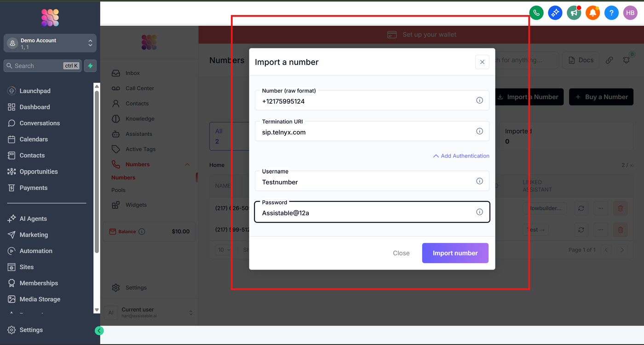This screenshot has width=644, height=345.
Task: Click the Import number button
Action: pos(455,253)
